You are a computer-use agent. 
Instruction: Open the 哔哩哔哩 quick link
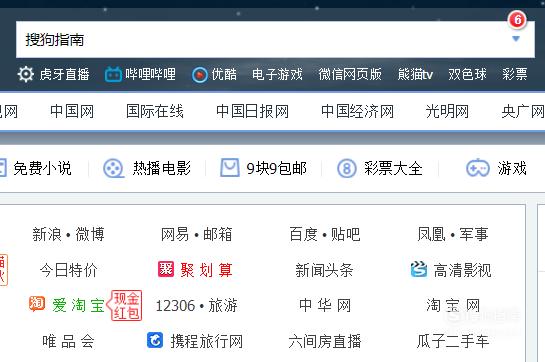tap(151, 74)
